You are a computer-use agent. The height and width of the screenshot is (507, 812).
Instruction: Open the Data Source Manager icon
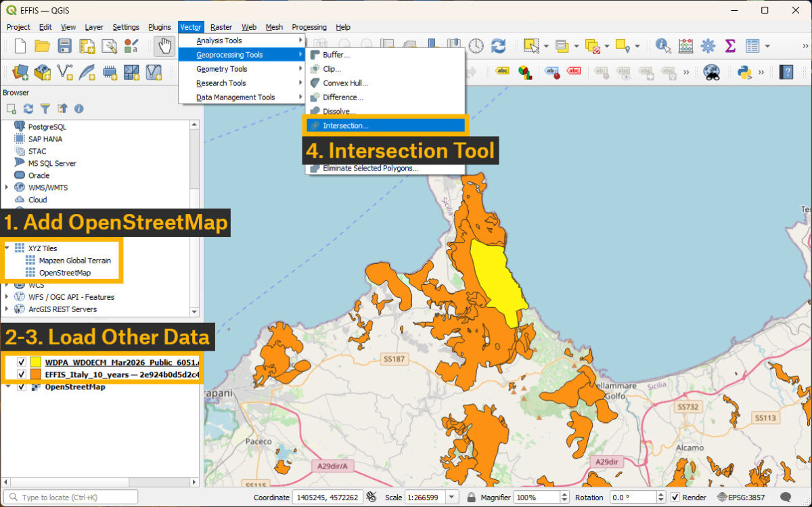(20, 71)
